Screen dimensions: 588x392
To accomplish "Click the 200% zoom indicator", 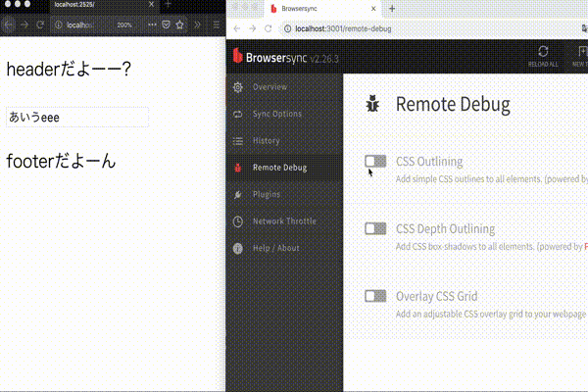I will [124, 25].
